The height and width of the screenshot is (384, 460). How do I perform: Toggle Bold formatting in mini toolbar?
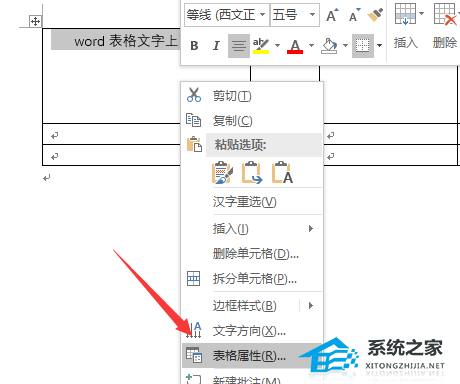(194, 46)
